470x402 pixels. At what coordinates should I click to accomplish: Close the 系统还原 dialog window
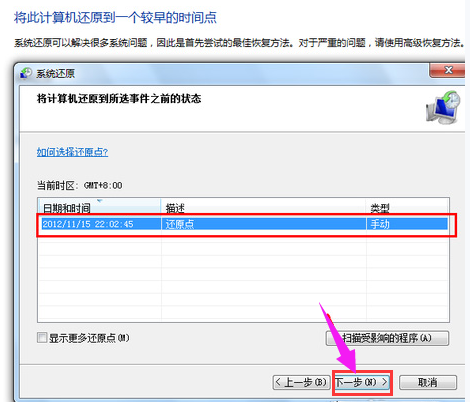pyautogui.click(x=448, y=70)
